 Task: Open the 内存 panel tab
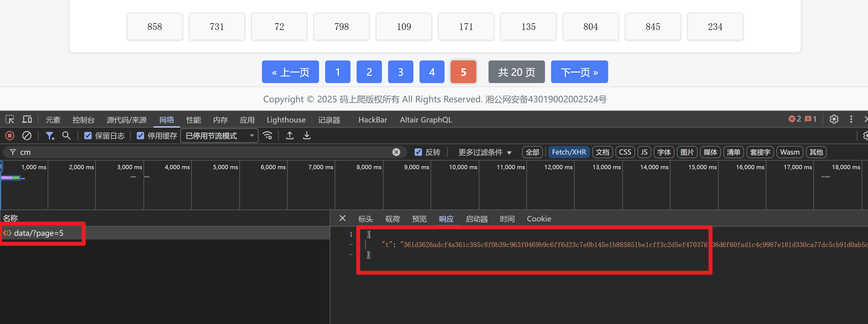(220, 120)
